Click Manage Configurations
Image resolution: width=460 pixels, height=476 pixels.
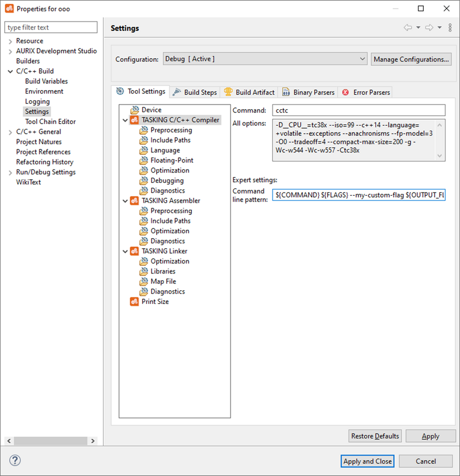click(x=412, y=59)
